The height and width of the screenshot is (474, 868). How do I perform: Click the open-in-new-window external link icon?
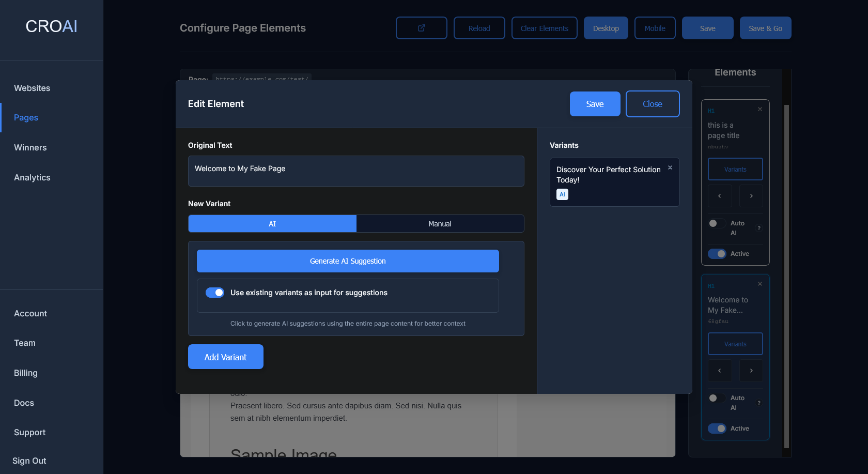pos(421,28)
